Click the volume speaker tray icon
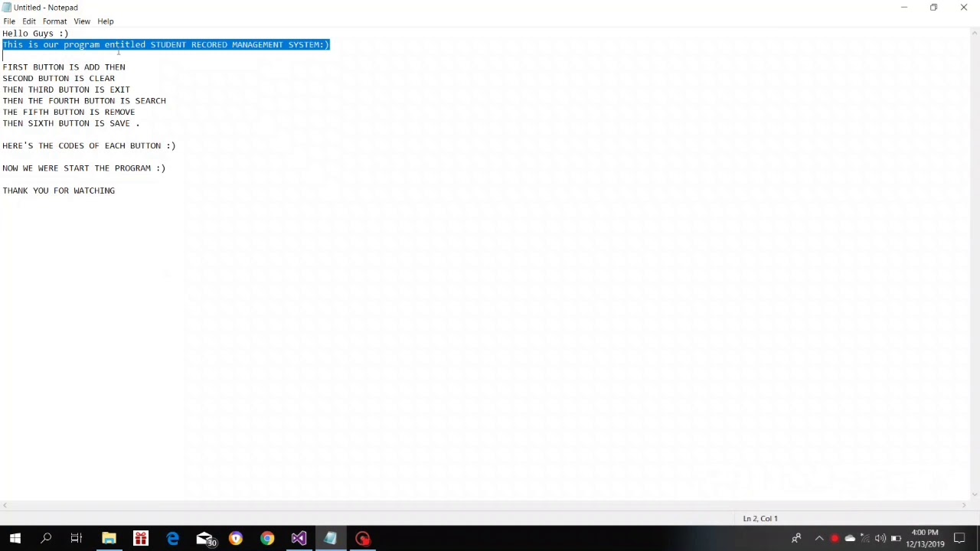980x551 pixels. tap(880, 539)
